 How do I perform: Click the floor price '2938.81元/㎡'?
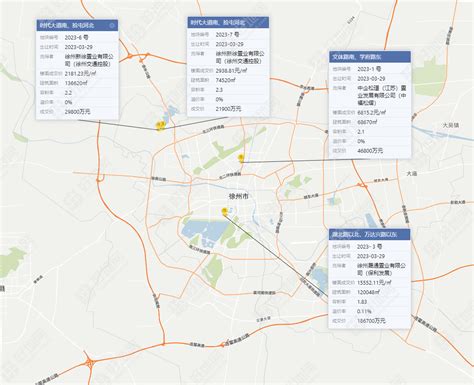231,71
